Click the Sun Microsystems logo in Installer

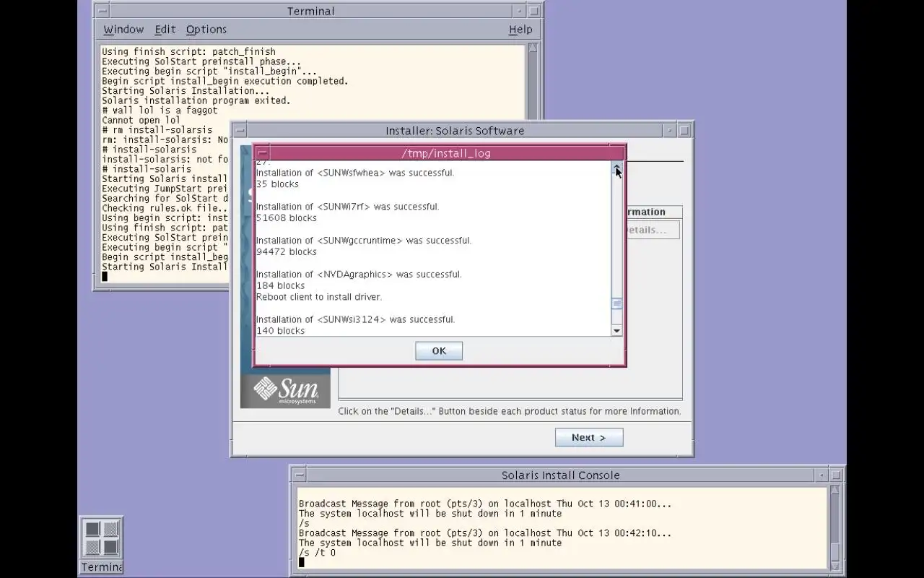tap(286, 389)
